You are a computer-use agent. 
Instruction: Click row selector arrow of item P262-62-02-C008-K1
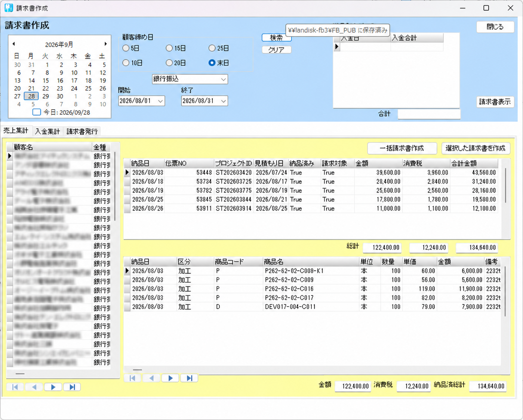pos(127,271)
